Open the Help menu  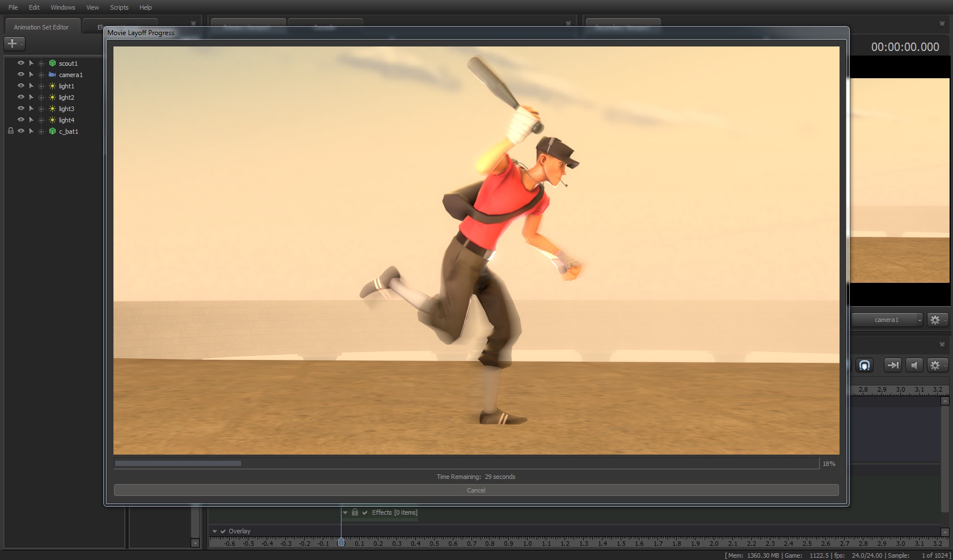click(146, 7)
